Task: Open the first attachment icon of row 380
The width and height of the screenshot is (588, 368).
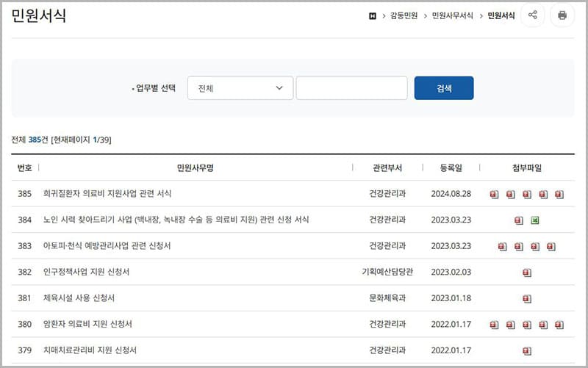Action: (x=494, y=325)
